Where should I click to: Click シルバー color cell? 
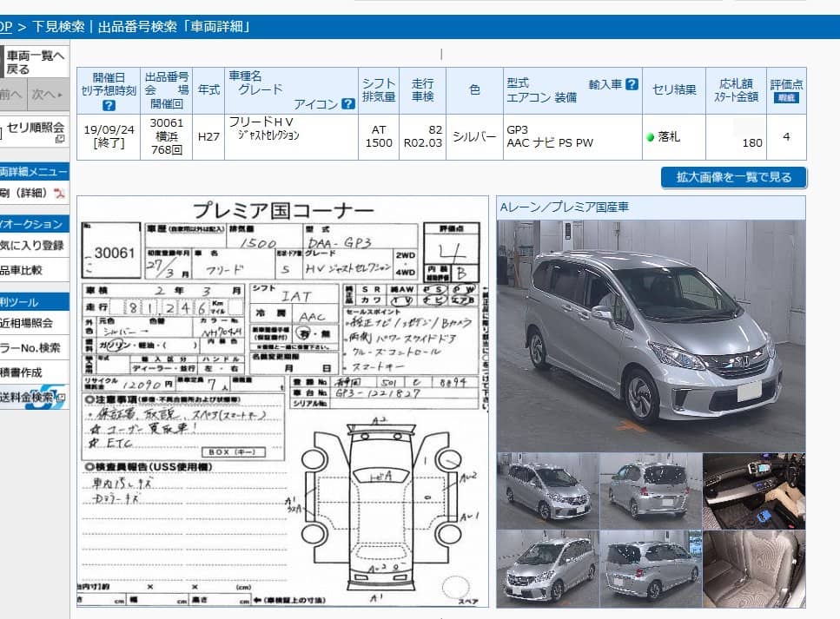pos(474,136)
